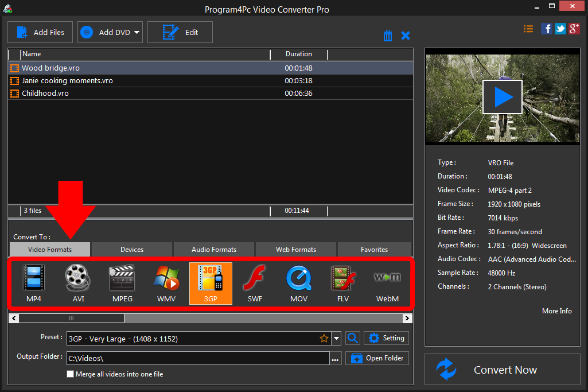The width and height of the screenshot is (588, 392).
Task: Pick the MPEG clapperboard format
Action: [122, 283]
